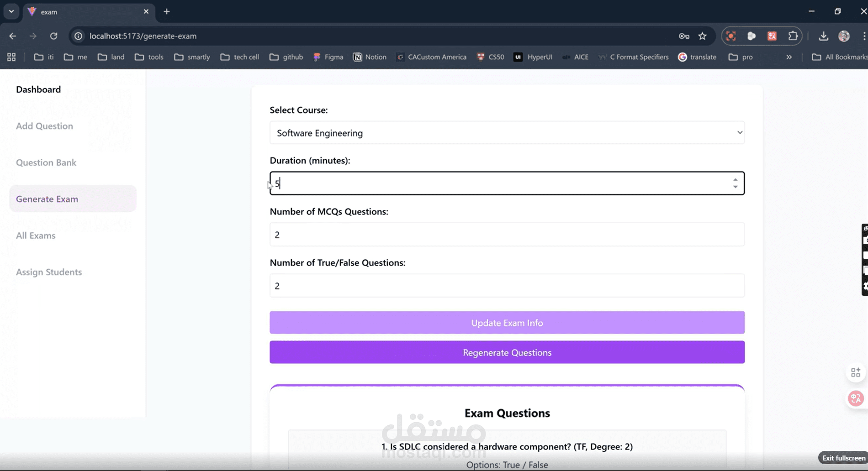Open the Chrome three-dot menu
The image size is (868, 471).
864,36
